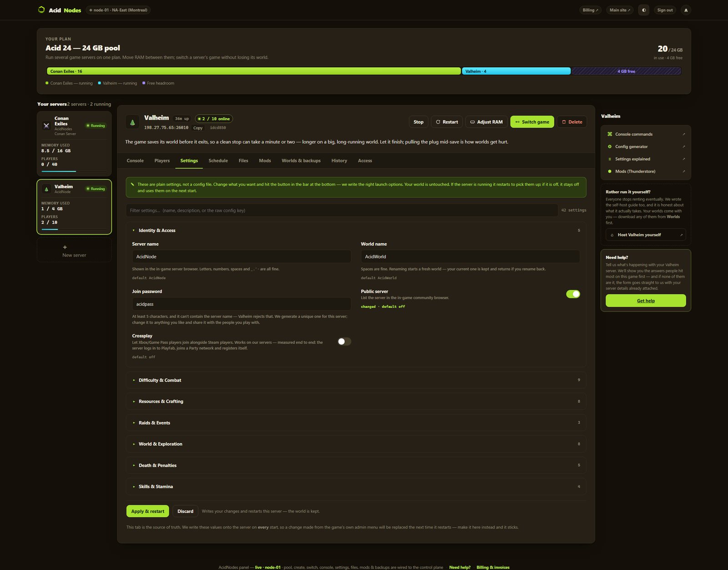Screen dimensions: 728x570
Task: Open the Files tab
Action: click(x=243, y=161)
